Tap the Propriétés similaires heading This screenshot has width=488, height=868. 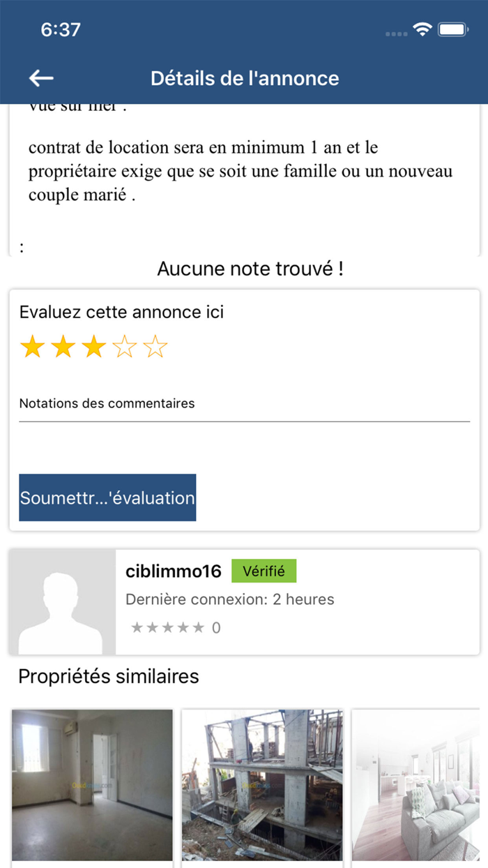pos(109,676)
